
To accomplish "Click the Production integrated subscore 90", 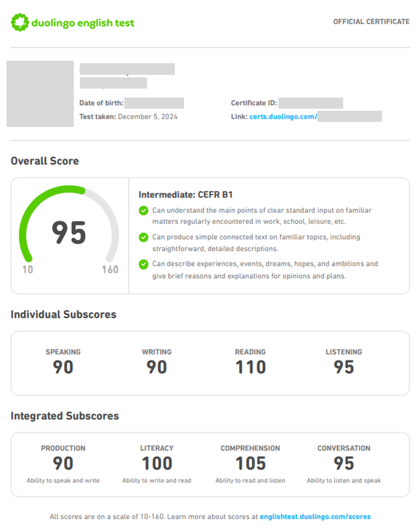I will click(x=63, y=463).
